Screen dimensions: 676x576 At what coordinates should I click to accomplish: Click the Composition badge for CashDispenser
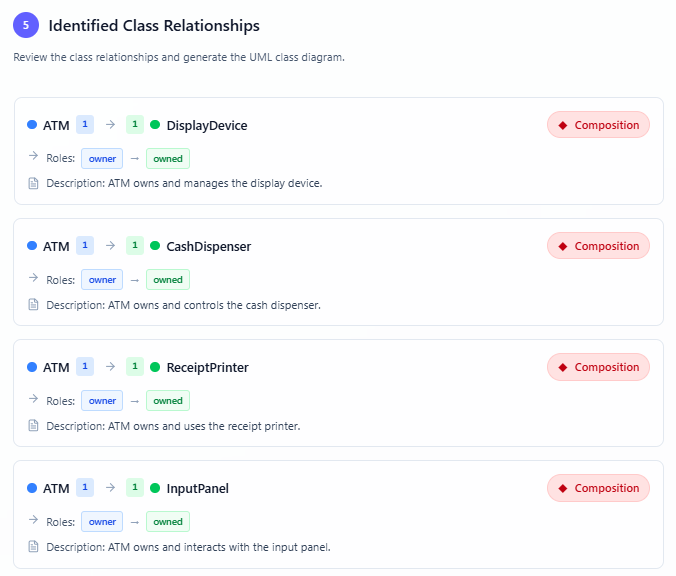(598, 246)
